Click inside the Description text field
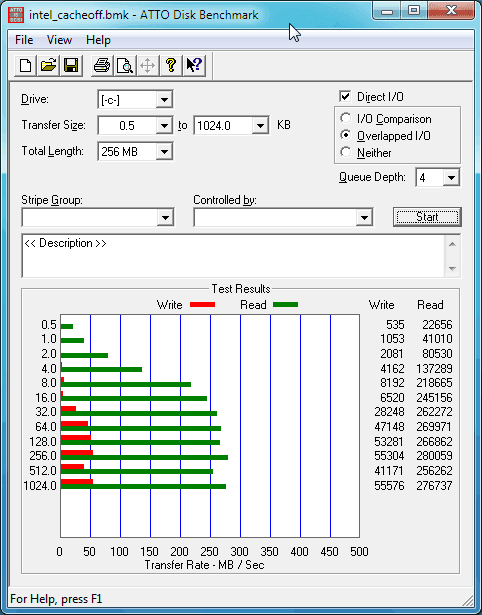Screen dimensions: 482x615 point(233,256)
